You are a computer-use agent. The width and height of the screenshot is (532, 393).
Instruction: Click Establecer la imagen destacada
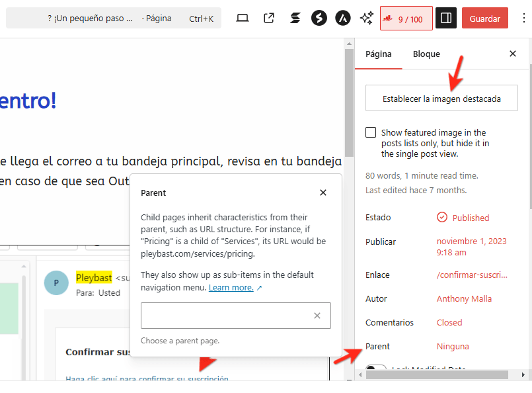(441, 97)
